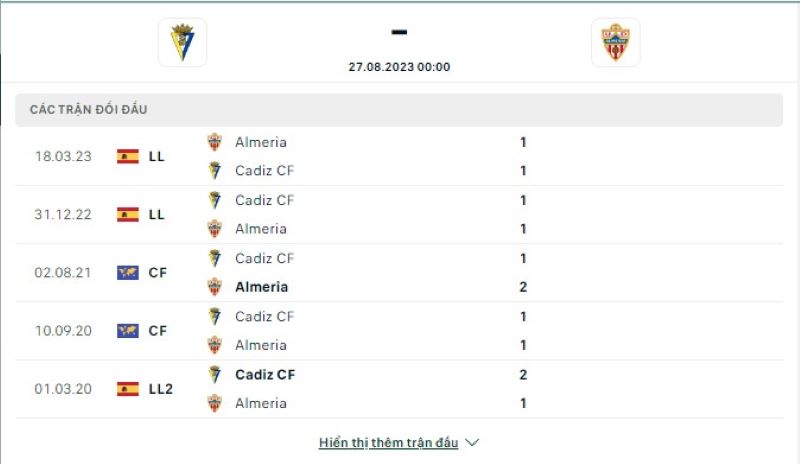
Task: Click world flag icon on 02.08.21 match
Action: tap(128, 272)
